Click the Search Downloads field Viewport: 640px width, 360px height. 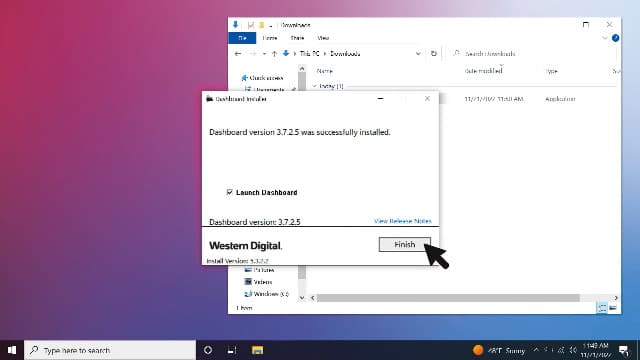pos(531,53)
